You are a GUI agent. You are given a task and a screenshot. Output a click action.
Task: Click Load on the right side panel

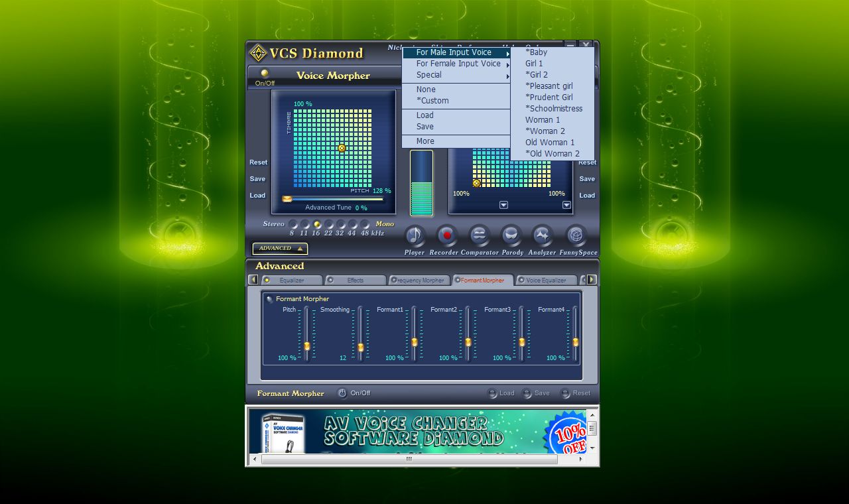pos(587,196)
